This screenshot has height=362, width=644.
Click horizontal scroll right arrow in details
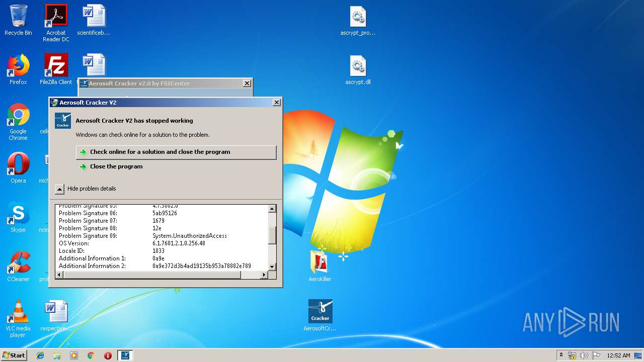(264, 275)
